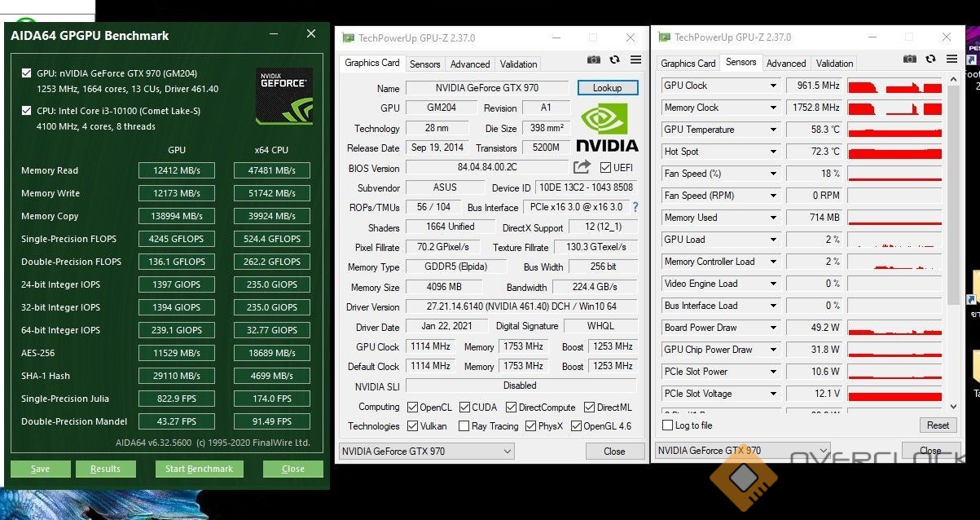The image size is (980, 520).
Task: Click Bus Interface question mark help icon
Action: (x=635, y=207)
